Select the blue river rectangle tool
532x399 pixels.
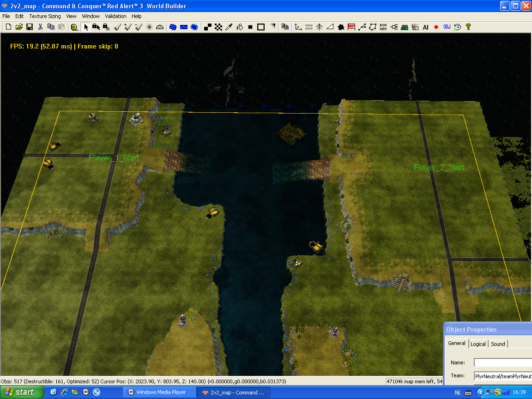[183, 27]
